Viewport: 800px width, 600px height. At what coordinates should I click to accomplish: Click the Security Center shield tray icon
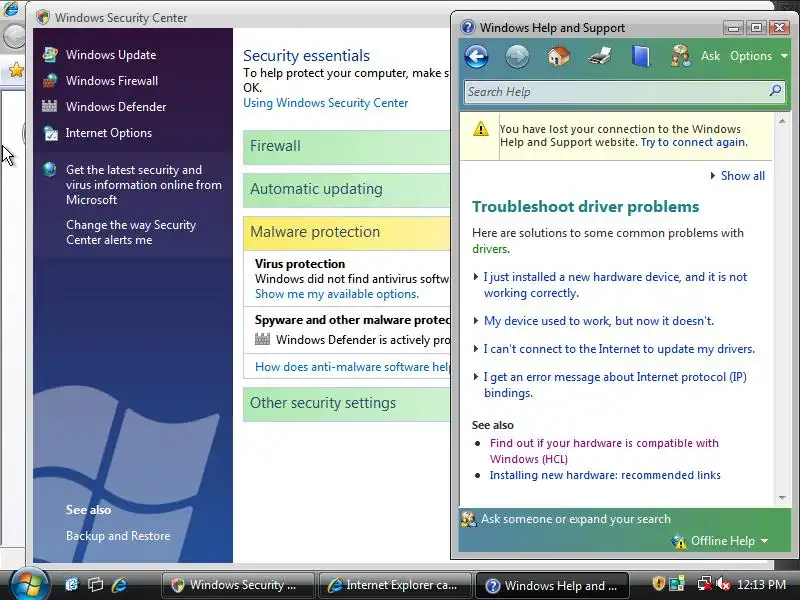pos(659,584)
